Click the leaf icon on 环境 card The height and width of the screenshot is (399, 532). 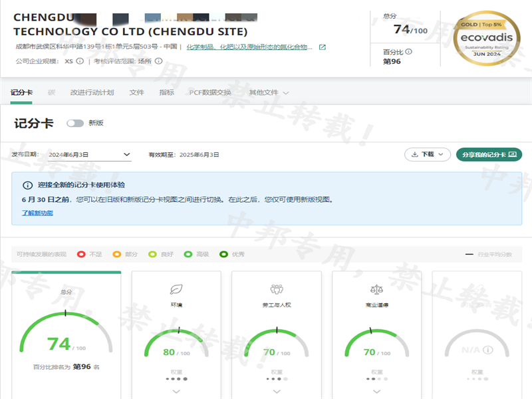pos(176,289)
